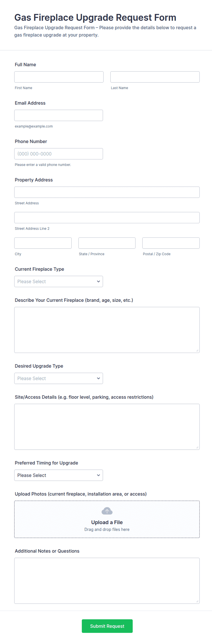Screen dimensions: 212x644
Task: Click the Describe Your Current Fireplace textarea
Action: pos(107,330)
